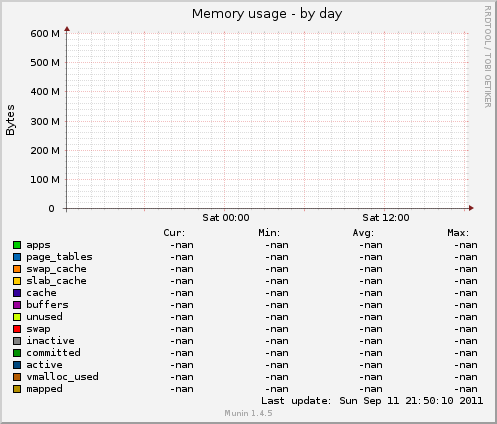Select the 'slab_cache' legend label
The image size is (497, 424).
(x=56, y=281)
